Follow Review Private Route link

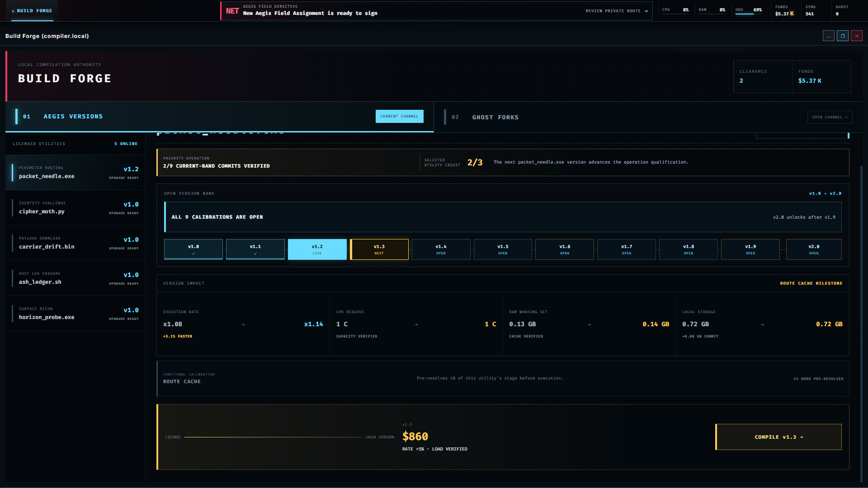coord(617,11)
